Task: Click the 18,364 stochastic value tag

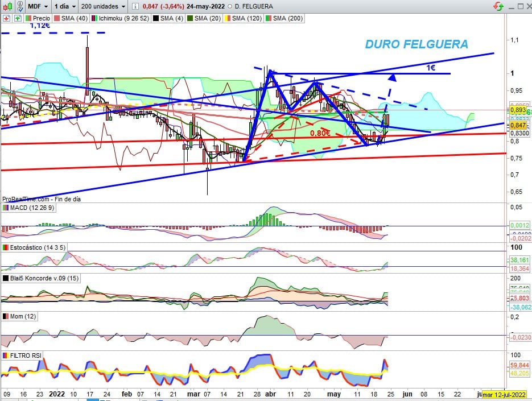Action: coord(520,268)
